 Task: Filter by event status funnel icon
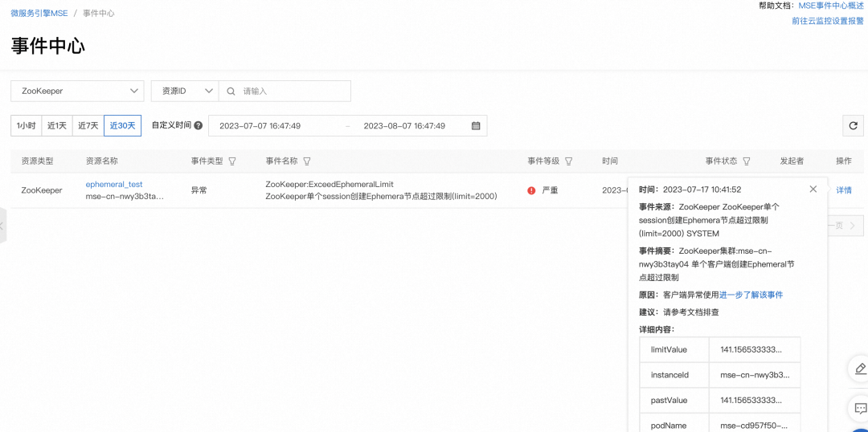pyautogui.click(x=746, y=161)
